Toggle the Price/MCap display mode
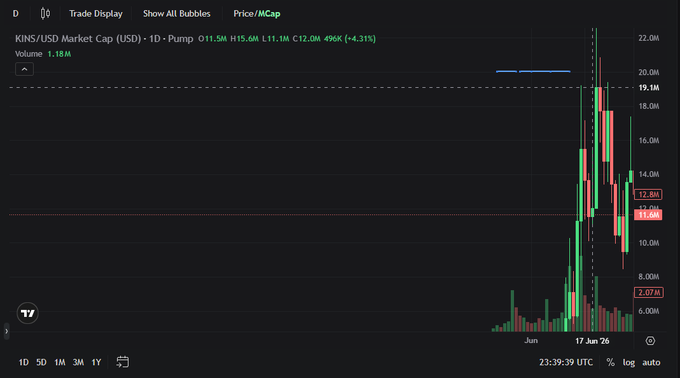The height and width of the screenshot is (378, 680). coord(257,14)
